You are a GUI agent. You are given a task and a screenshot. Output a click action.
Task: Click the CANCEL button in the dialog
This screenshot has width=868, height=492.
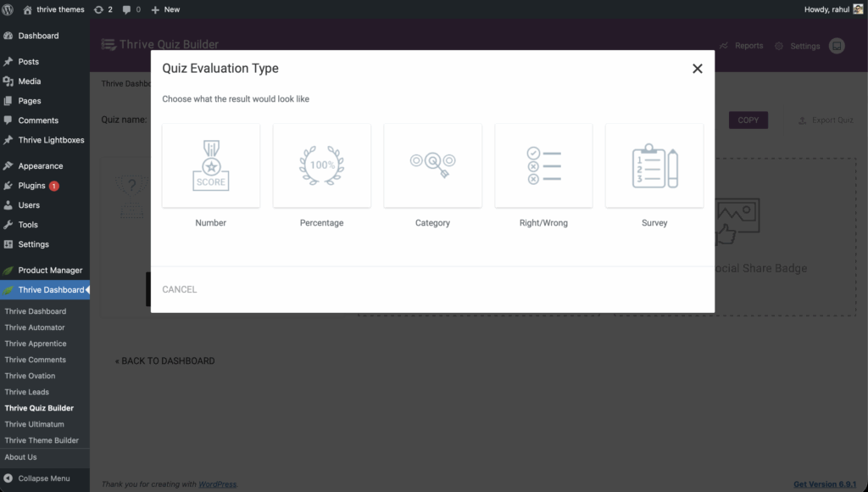180,289
